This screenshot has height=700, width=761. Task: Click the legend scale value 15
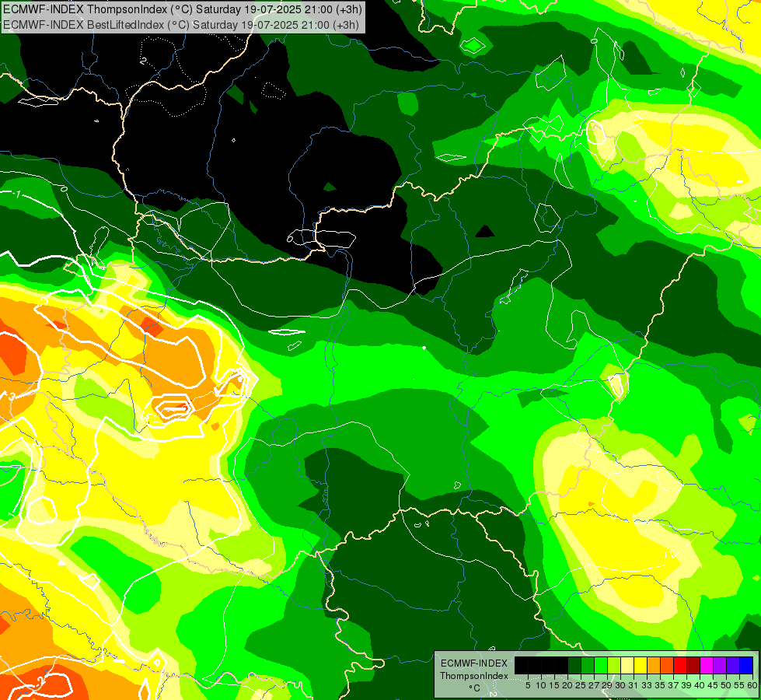pyautogui.click(x=554, y=685)
